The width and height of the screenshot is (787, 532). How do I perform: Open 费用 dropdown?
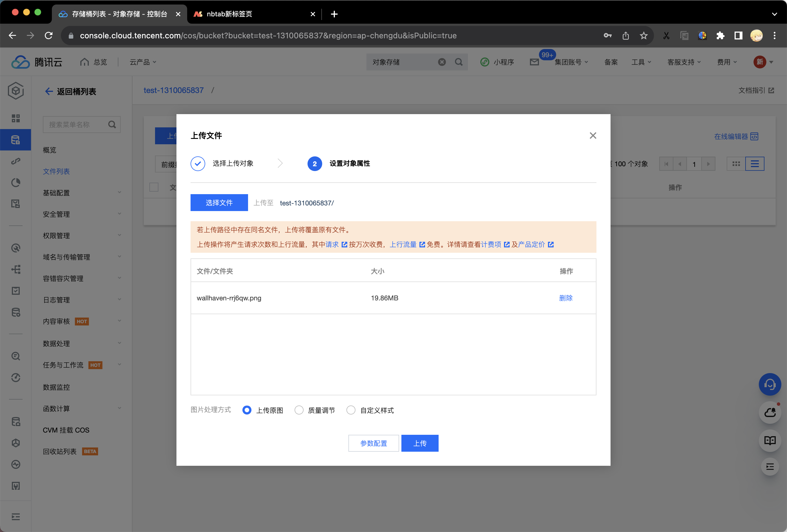point(727,62)
